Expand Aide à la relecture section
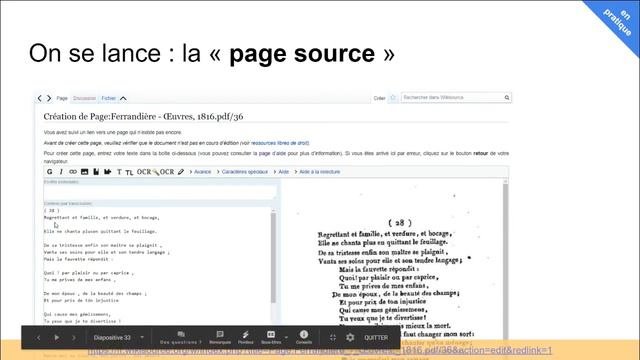This screenshot has height=360, width=640. coord(317,172)
